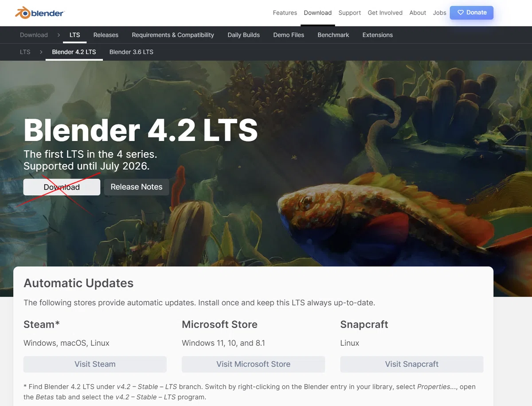Select the Blender 4.2 LTS tab
The width and height of the screenshot is (532, 406).
click(74, 52)
